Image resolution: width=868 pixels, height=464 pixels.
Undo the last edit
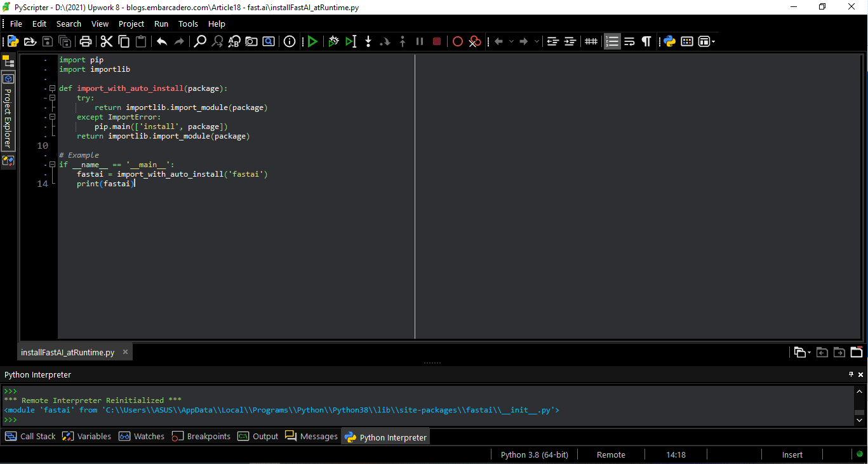162,41
